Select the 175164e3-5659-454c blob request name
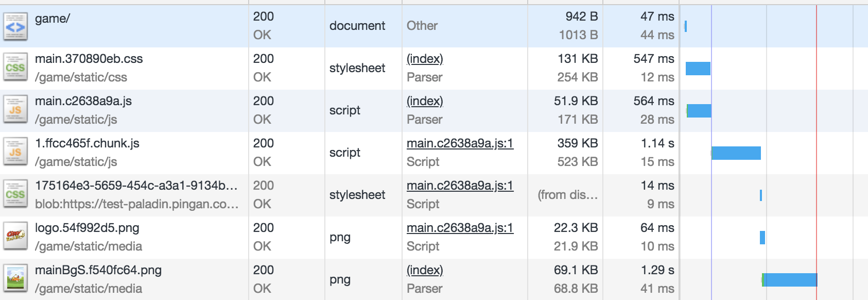The width and height of the screenshot is (868, 300). click(136, 186)
